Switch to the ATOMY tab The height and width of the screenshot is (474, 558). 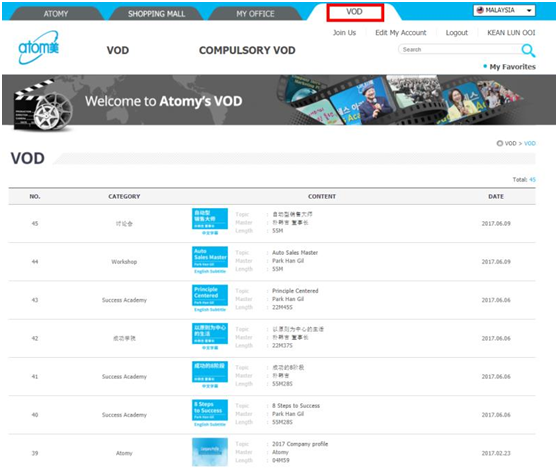point(56,14)
